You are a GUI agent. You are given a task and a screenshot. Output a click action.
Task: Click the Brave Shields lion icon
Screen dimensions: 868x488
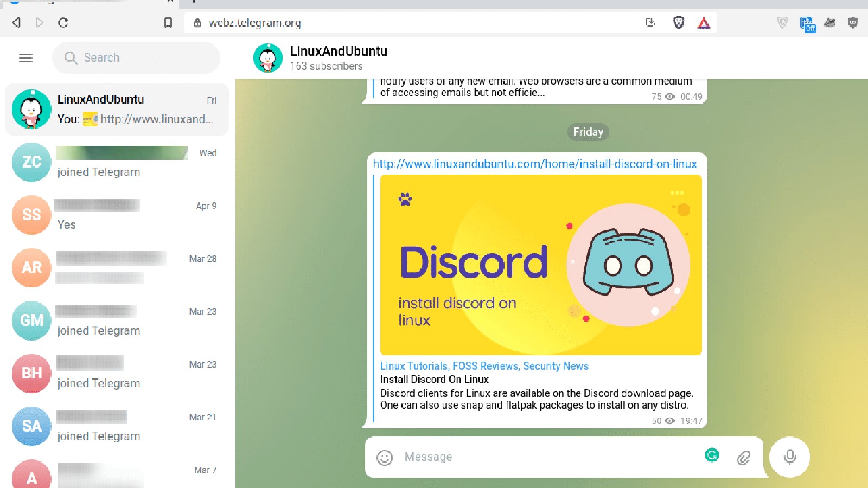click(679, 23)
